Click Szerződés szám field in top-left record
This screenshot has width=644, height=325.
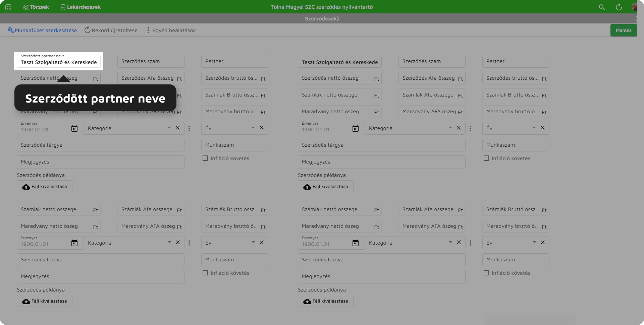click(x=151, y=61)
